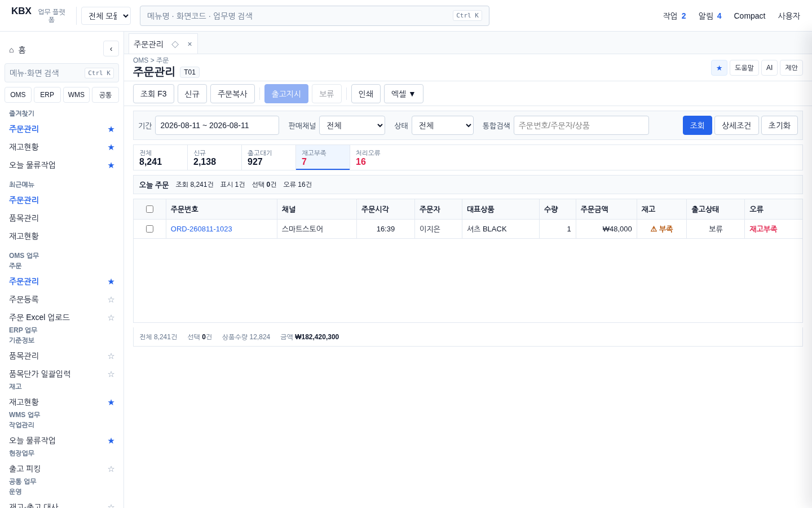Collapse the sidebar with the chevron button

coord(111,49)
